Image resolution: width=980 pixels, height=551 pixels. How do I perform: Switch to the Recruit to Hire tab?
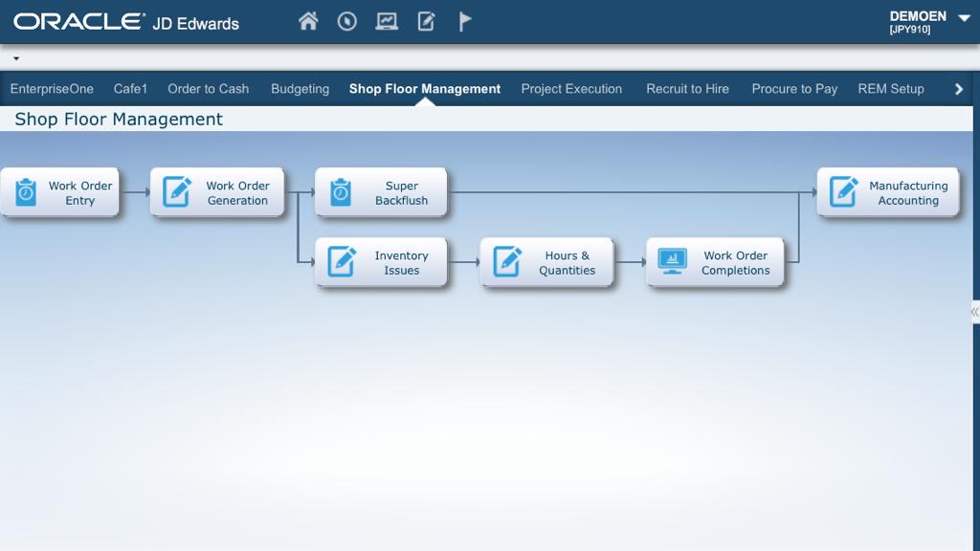(687, 89)
